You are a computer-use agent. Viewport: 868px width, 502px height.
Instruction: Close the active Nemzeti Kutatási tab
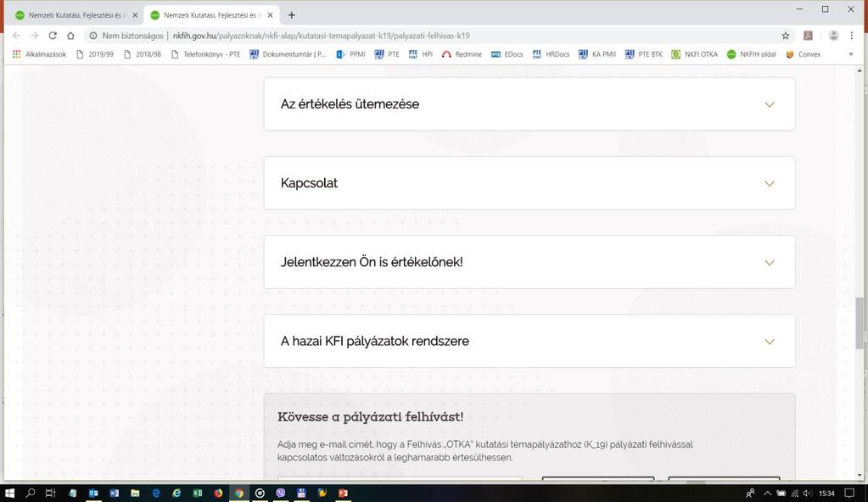coord(270,15)
